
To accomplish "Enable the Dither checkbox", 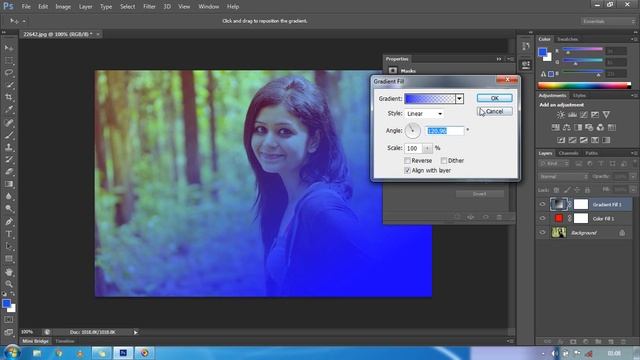I will coord(444,160).
